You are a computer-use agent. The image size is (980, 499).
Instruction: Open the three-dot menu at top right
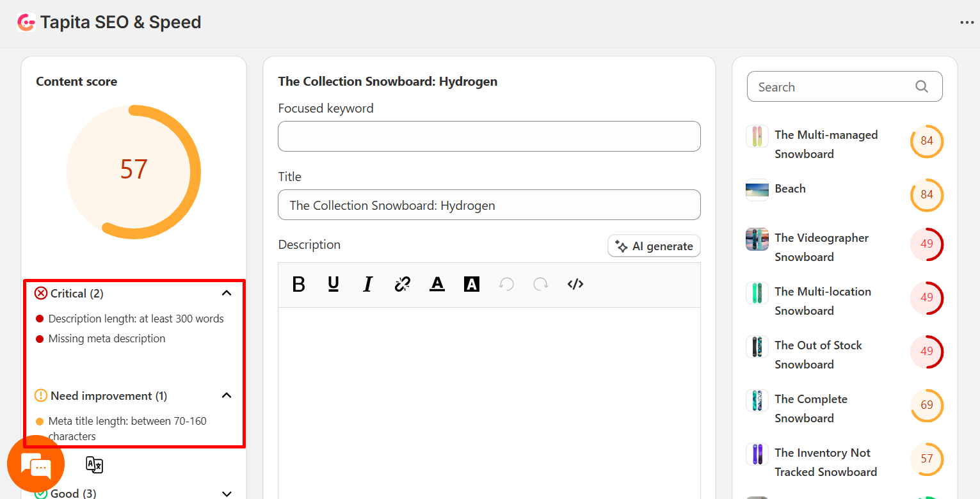[x=966, y=22]
